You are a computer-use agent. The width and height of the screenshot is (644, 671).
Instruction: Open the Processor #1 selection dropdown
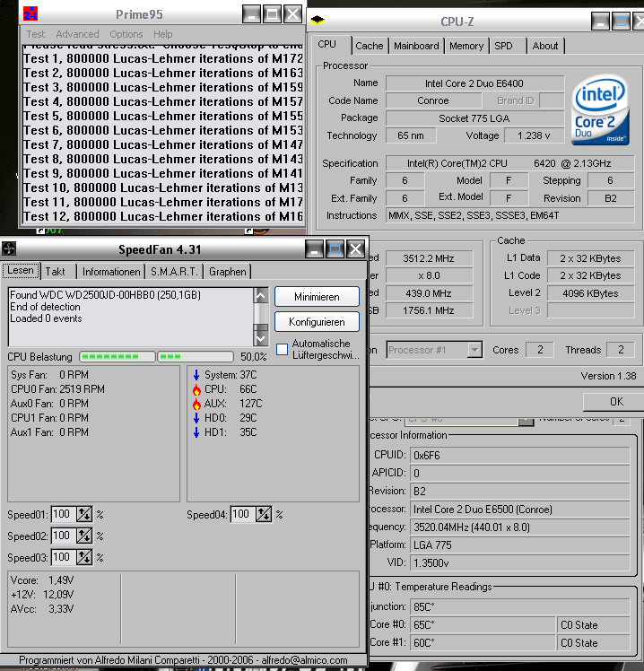474,350
